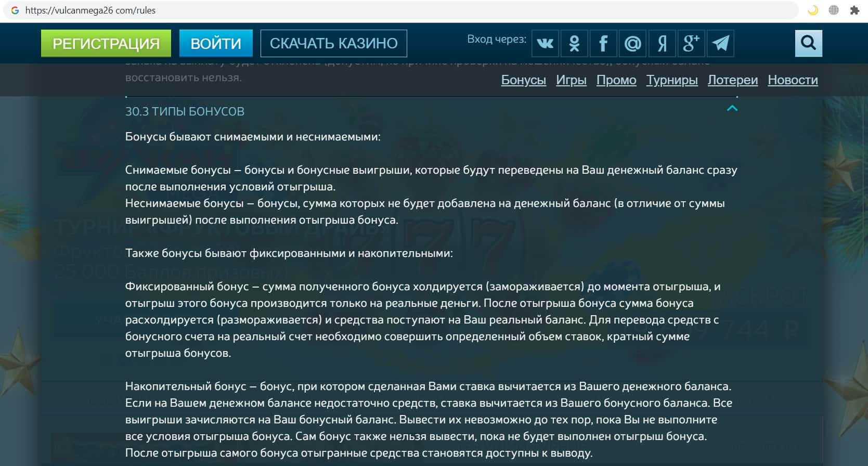Click the text 'отыгрыша бонусов.'
The width and height of the screenshot is (868, 466).
(178, 353)
